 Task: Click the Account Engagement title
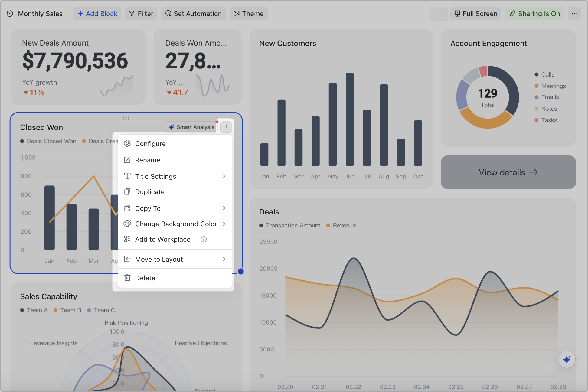point(489,43)
